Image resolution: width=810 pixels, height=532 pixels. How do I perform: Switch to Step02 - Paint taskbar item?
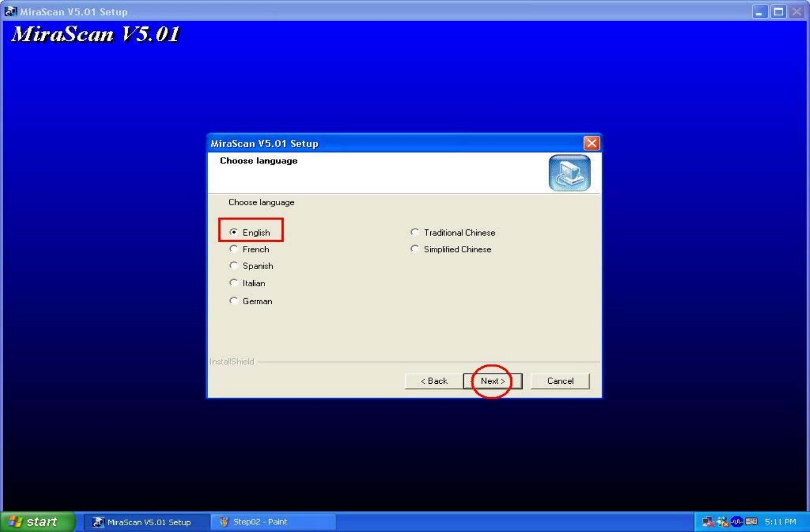pyautogui.click(x=273, y=522)
